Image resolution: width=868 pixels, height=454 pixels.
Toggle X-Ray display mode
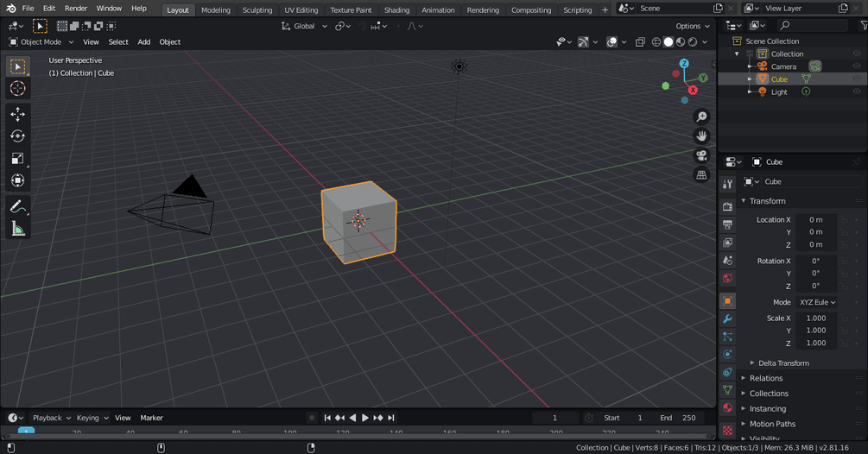[640, 42]
